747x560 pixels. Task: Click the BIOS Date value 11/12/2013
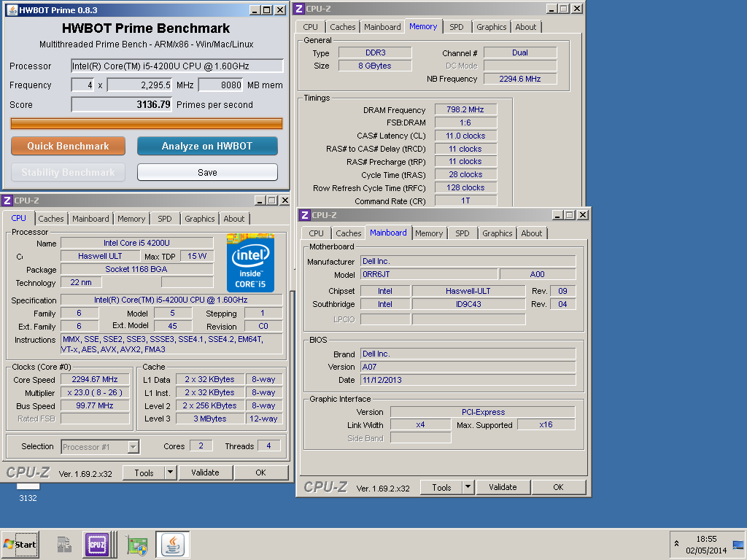click(468, 380)
